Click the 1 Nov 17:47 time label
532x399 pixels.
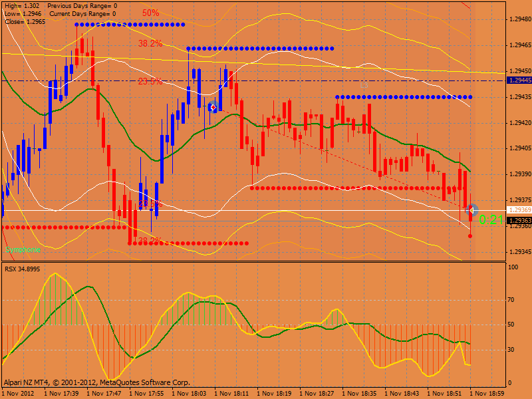[104, 394]
